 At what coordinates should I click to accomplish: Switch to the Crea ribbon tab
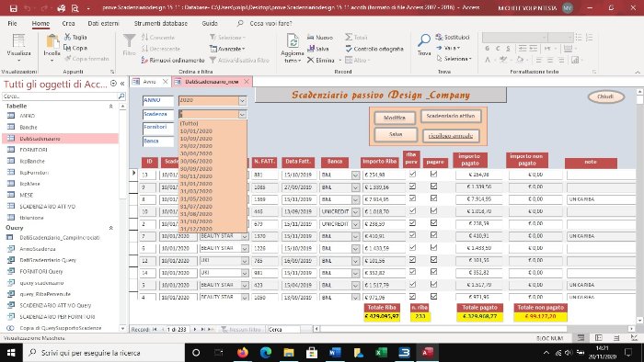[69, 23]
